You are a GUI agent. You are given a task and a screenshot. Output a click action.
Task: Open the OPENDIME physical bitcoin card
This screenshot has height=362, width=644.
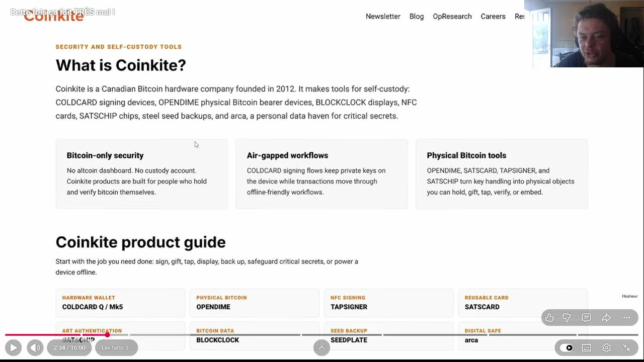(255, 303)
